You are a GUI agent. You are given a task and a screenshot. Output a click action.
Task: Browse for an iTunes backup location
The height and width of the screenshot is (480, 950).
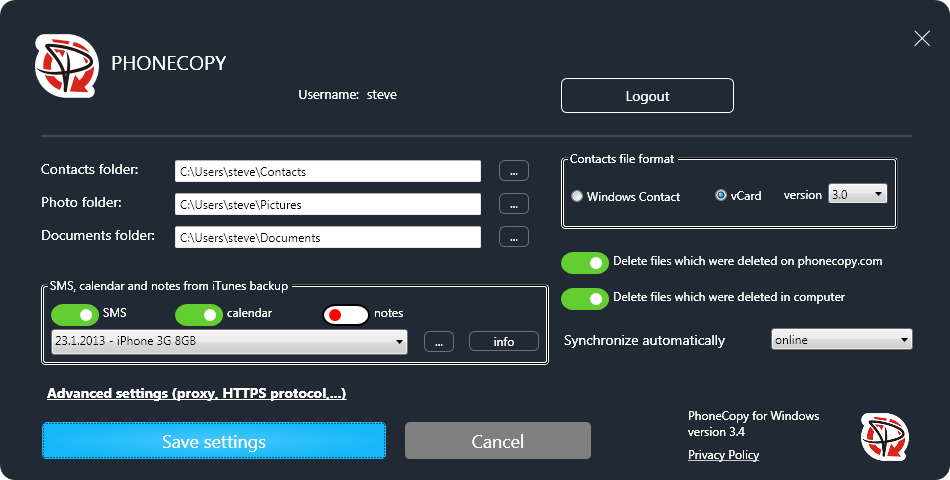(x=439, y=341)
